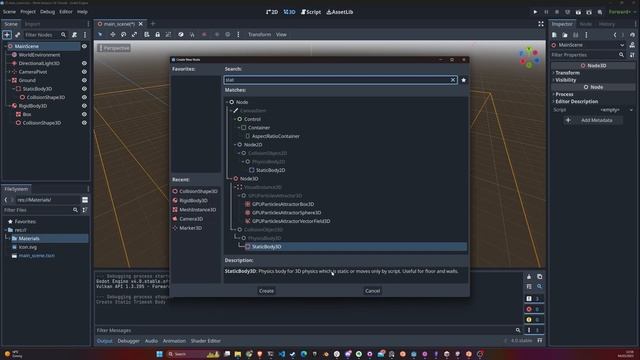The image size is (640, 360).
Task: Open the Project menu
Action: 28,12
